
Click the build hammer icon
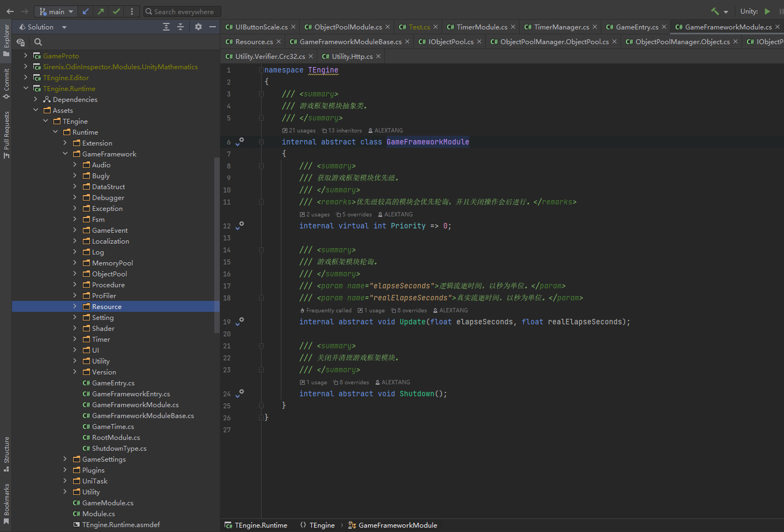(715, 11)
